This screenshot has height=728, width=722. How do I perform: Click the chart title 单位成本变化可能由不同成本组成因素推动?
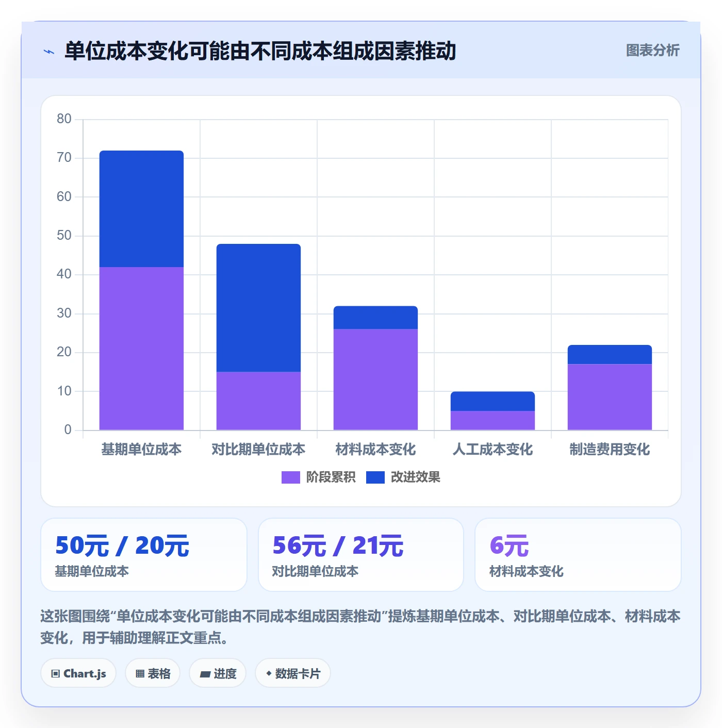[260, 51]
